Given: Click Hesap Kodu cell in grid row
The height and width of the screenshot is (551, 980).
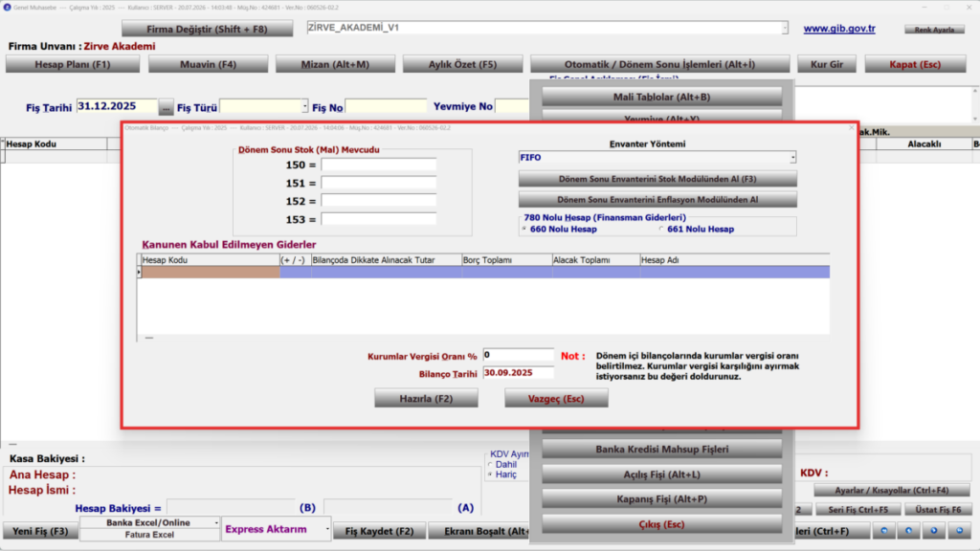Looking at the screenshot, I should pos(211,273).
